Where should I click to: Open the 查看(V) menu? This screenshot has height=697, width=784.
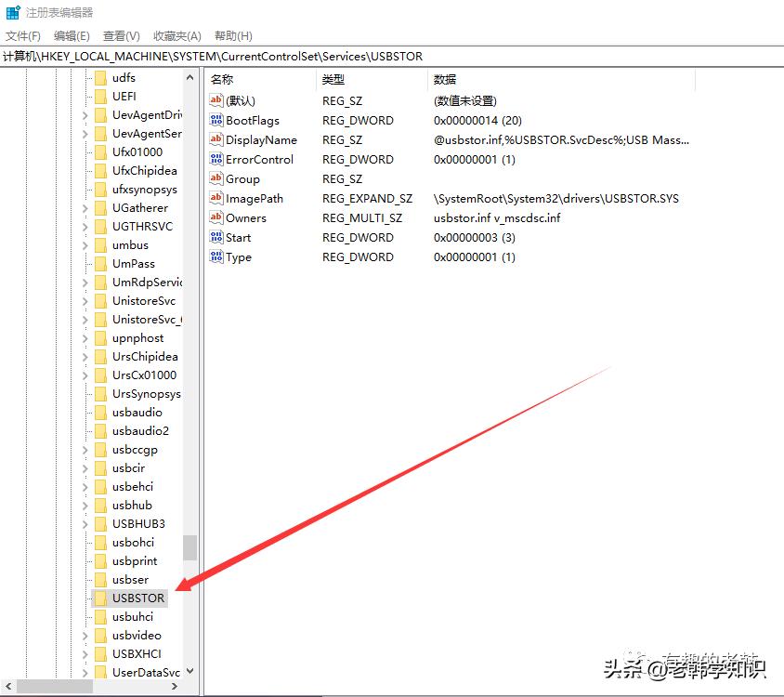click(120, 35)
